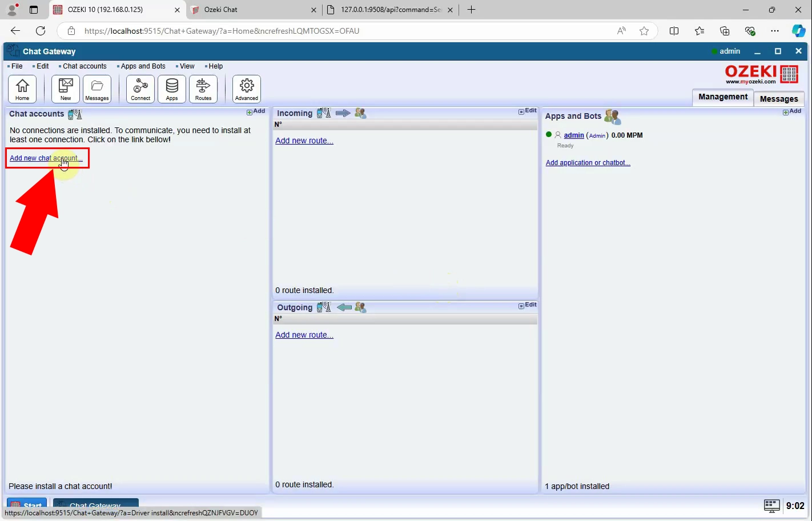
Task: Click Add in the Chat accounts panel
Action: click(256, 111)
